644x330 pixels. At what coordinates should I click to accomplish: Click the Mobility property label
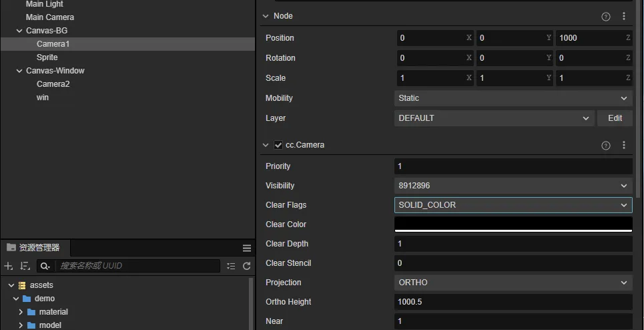(x=279, y=98)
